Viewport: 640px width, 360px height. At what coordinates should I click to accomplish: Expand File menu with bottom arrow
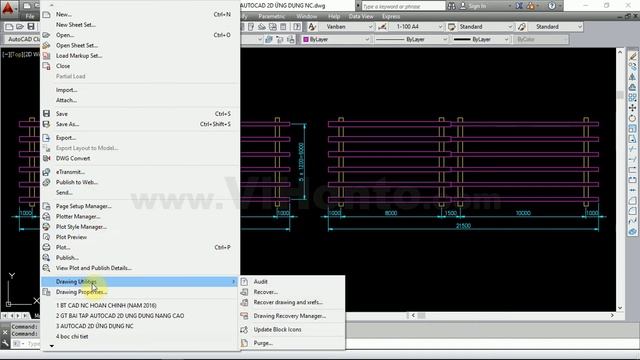52,346
